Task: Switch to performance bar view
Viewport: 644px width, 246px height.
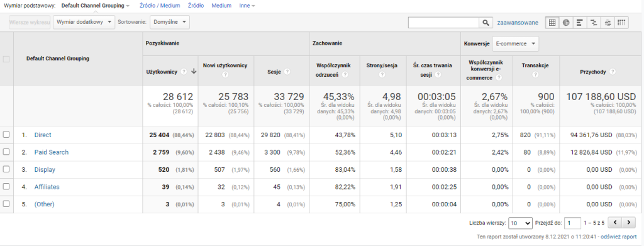Action: click(x=579, y=23)
